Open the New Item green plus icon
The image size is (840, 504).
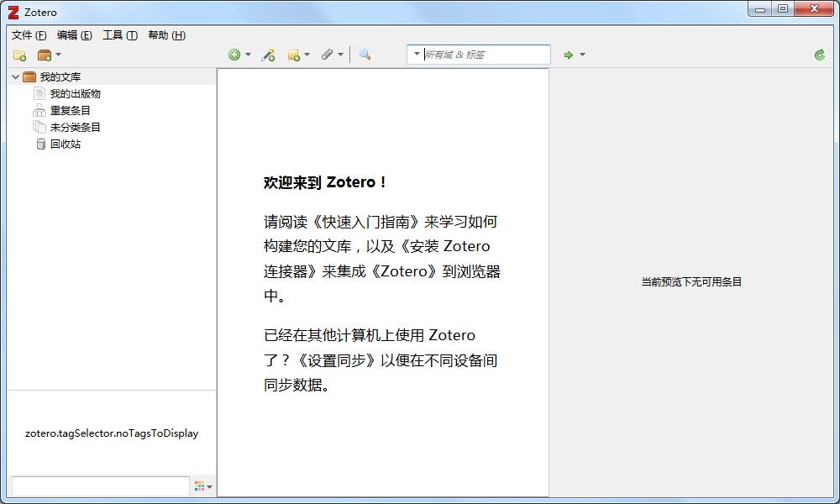[235, 54]
